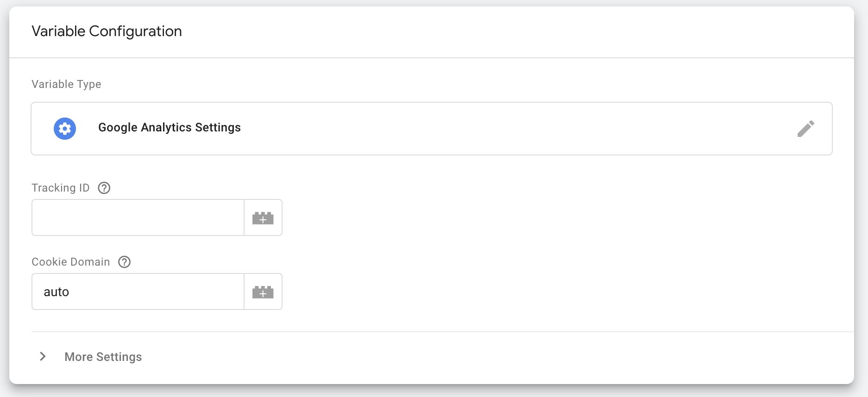Click the Cookie Domain label text
The height and width of the screenshot is (397, 868).
(70, 262)
